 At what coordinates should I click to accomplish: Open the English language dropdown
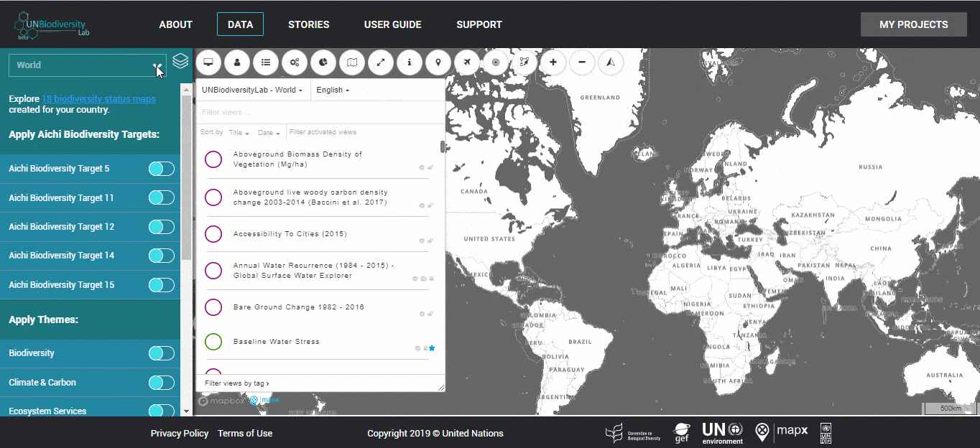(333, 90)
